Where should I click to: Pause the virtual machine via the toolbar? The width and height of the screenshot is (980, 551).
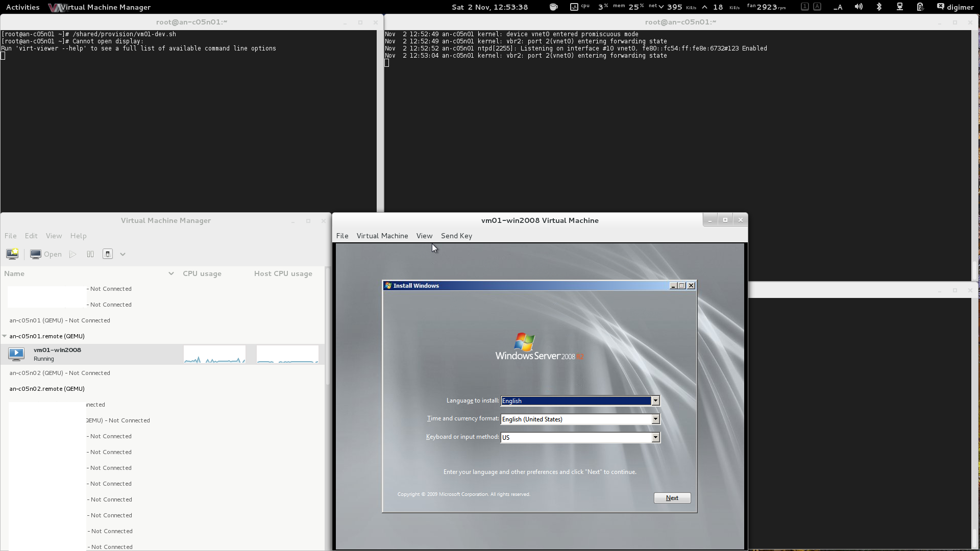90,254
